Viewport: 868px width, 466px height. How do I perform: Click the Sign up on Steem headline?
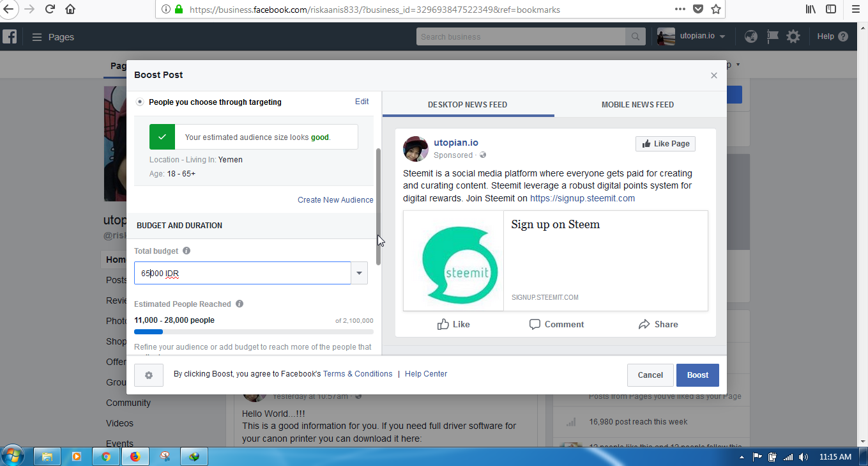(555, 224)
